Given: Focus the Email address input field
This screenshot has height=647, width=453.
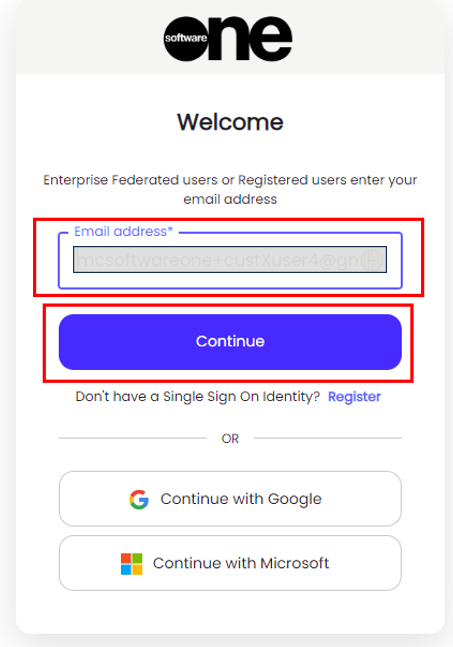Looking at the screenshot, I should click(x=230, y=260).
